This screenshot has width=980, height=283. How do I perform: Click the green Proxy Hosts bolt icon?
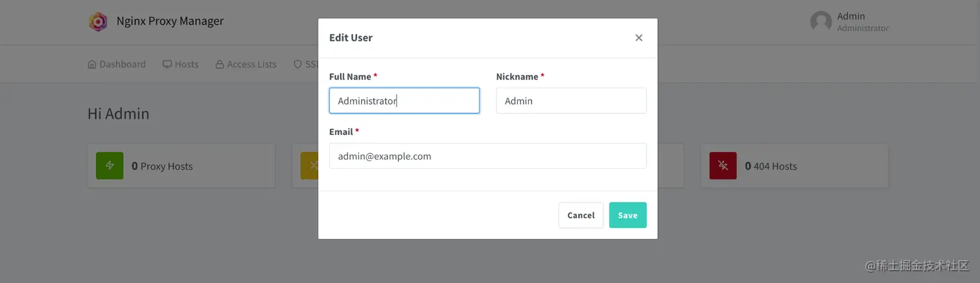[x=110, y=166]
